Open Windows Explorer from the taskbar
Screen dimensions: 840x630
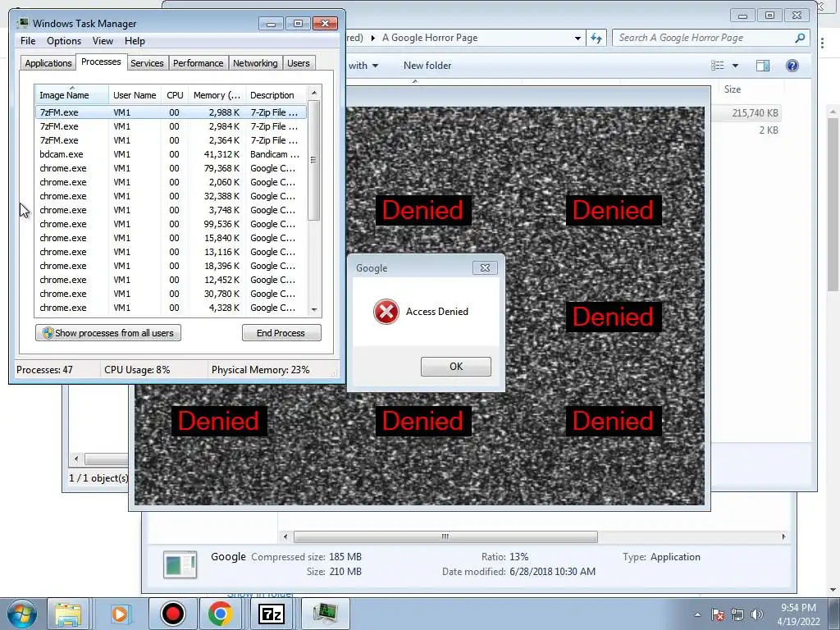pos(68,614)
